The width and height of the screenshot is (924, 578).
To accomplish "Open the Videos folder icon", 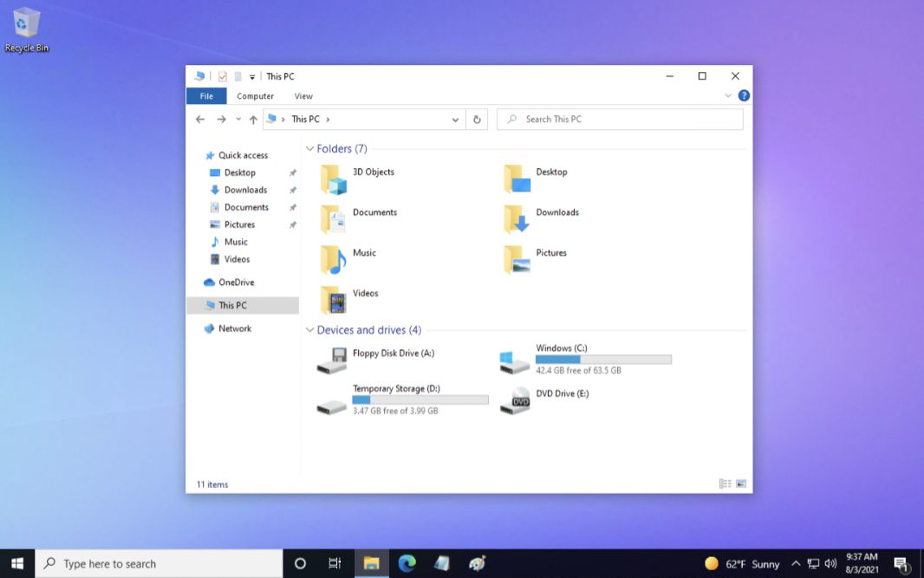I will pyautogui.click(x=334, y=300).
